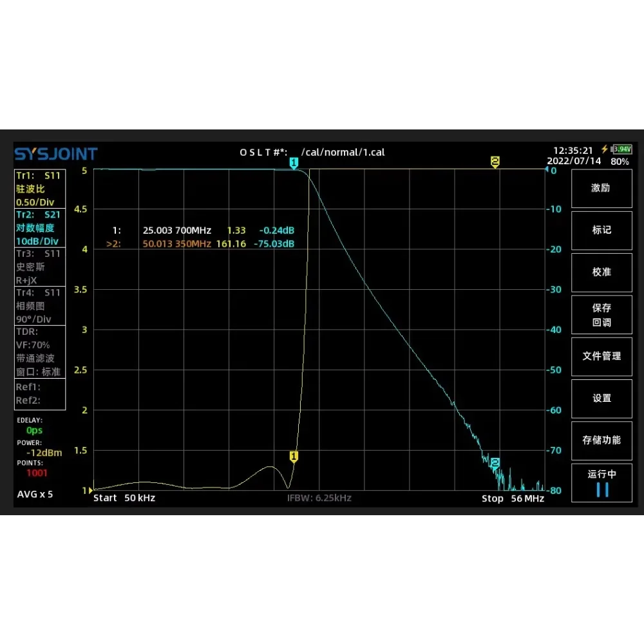This screenshot has width=644, height=644.
Task: Open the 文件管理 file management button
Action: pos(601,357)
